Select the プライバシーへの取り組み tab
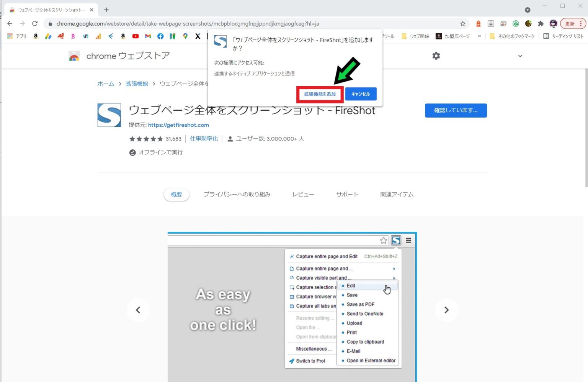The width and height of the screenshot is (588, 382). [x=237, y=194]
